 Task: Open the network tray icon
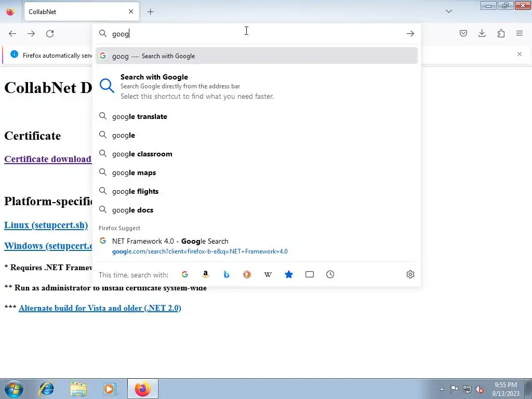pyautogui.click(x=467, y=389)
